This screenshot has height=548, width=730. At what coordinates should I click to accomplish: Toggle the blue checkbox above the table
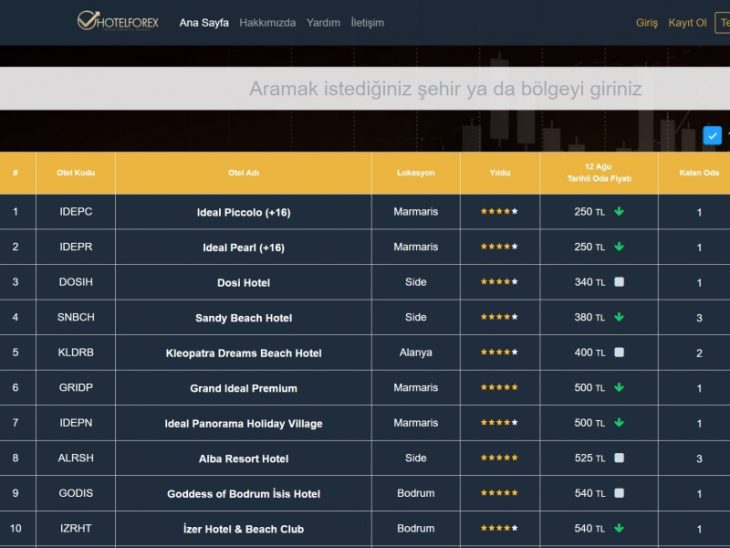(712, 135)
